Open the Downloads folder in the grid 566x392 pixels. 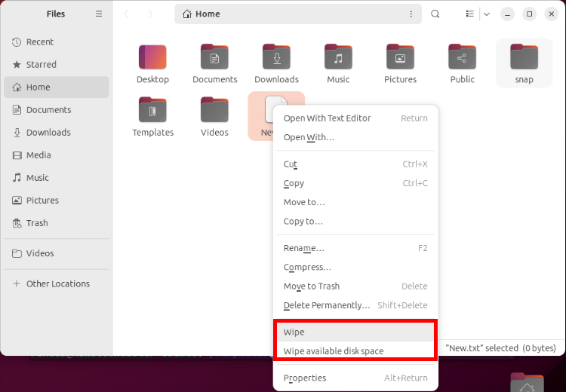[276, 57]
